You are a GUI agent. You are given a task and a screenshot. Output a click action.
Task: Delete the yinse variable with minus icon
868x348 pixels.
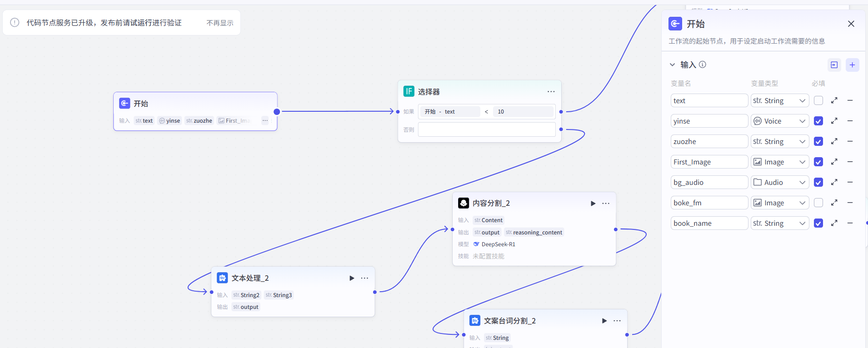[850, 121]
